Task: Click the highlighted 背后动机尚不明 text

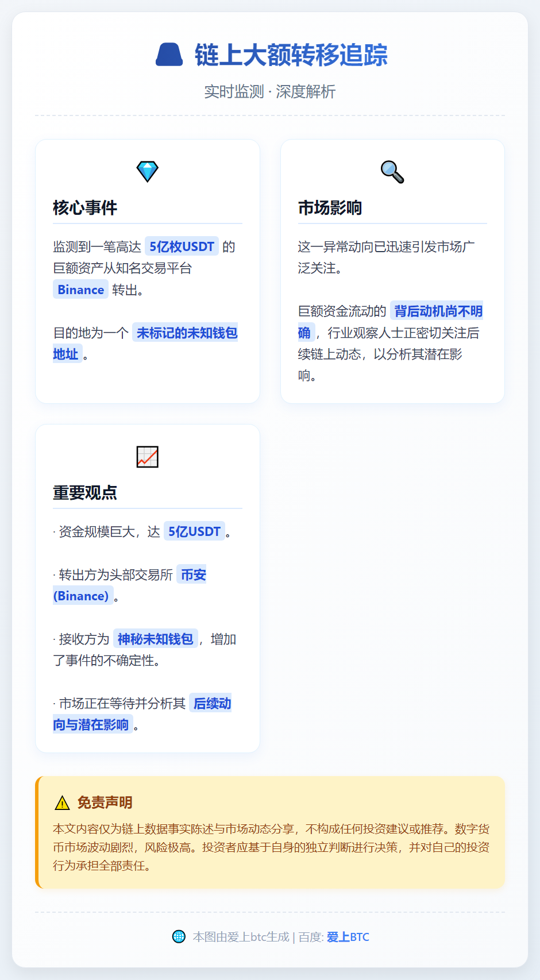Action: tap(438, 311)
